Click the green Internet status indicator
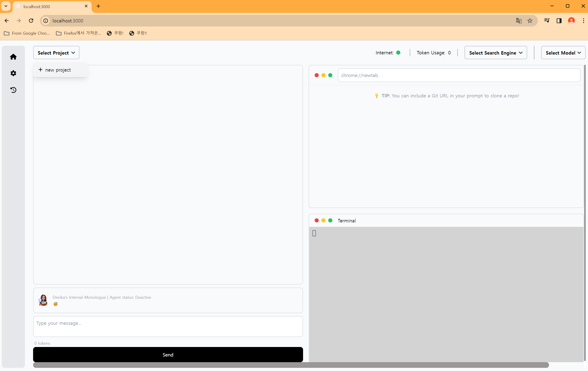Screen dimensions: 588x371 [398, 53]
